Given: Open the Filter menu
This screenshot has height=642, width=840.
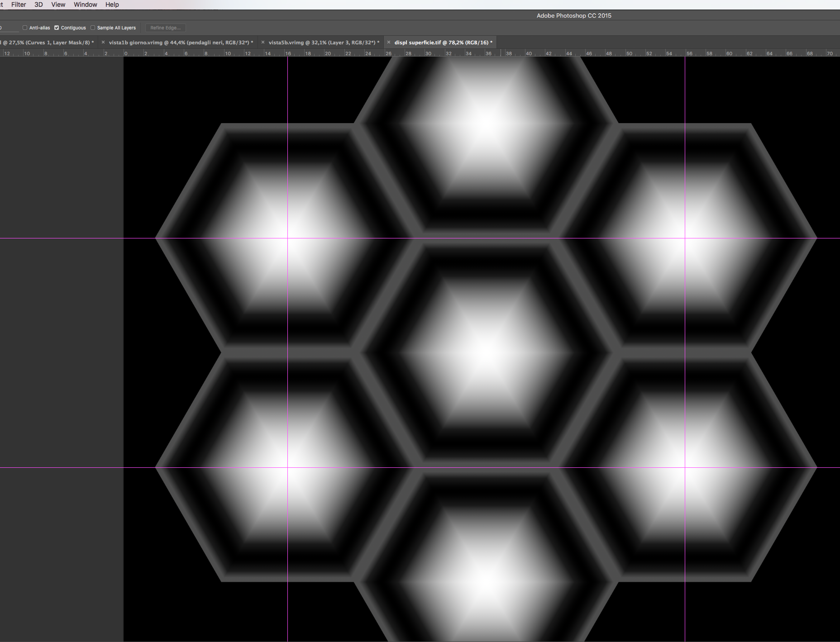Looking at the screenshot, I should pos(19,5).
